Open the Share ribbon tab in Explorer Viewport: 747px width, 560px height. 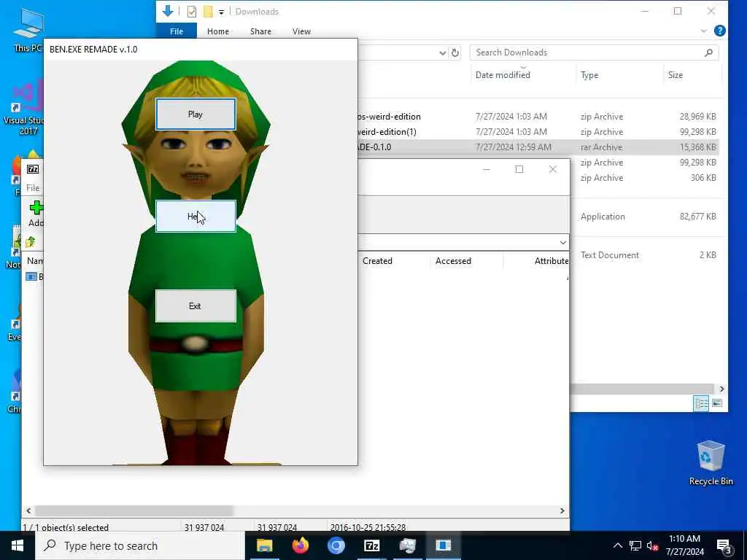[x=260, y=31]
